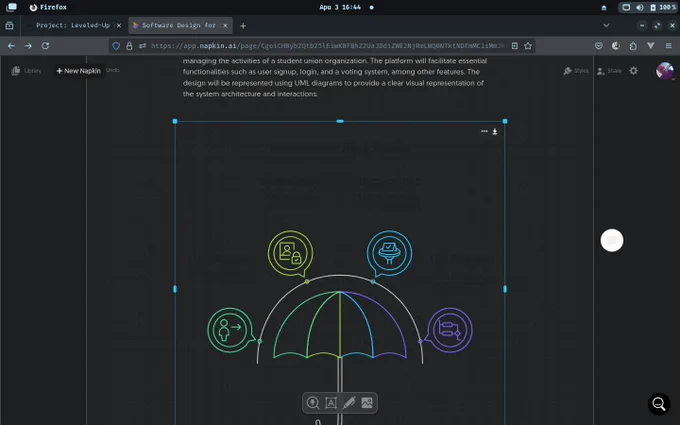Click the New Napkin button

point(78,71)
